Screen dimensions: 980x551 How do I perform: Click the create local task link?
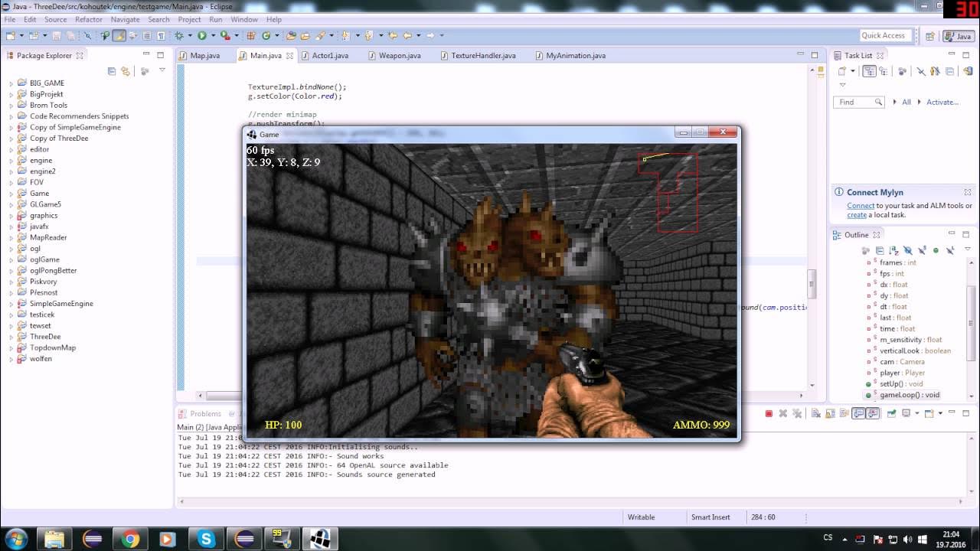[x=857, y=215]
